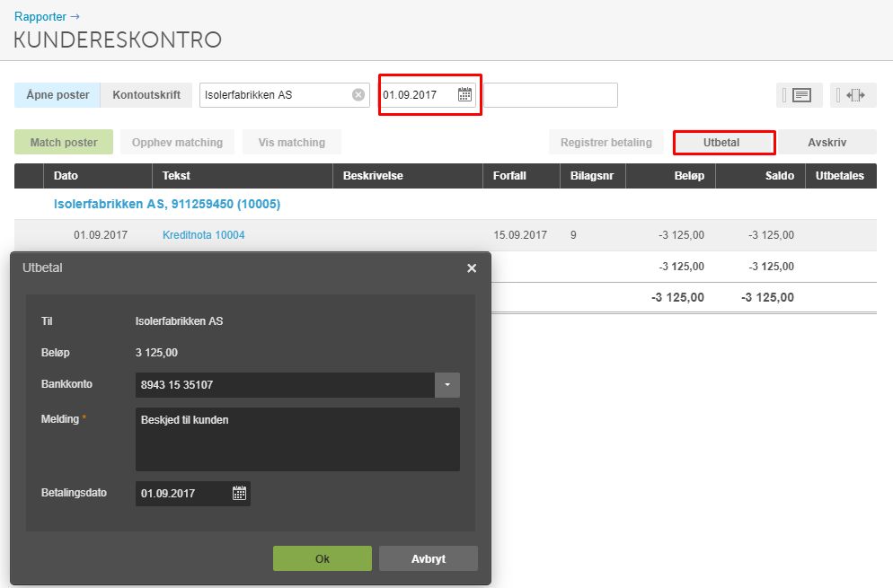This screenshot has width=893, height=588.
Task: Clear the Isolerfabrikken AS customer filter
Action: (358, 95)
